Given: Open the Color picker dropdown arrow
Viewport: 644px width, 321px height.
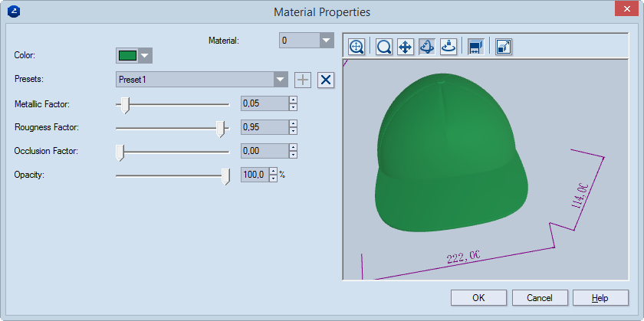Looking at the screenshot, I should (146, 55).
